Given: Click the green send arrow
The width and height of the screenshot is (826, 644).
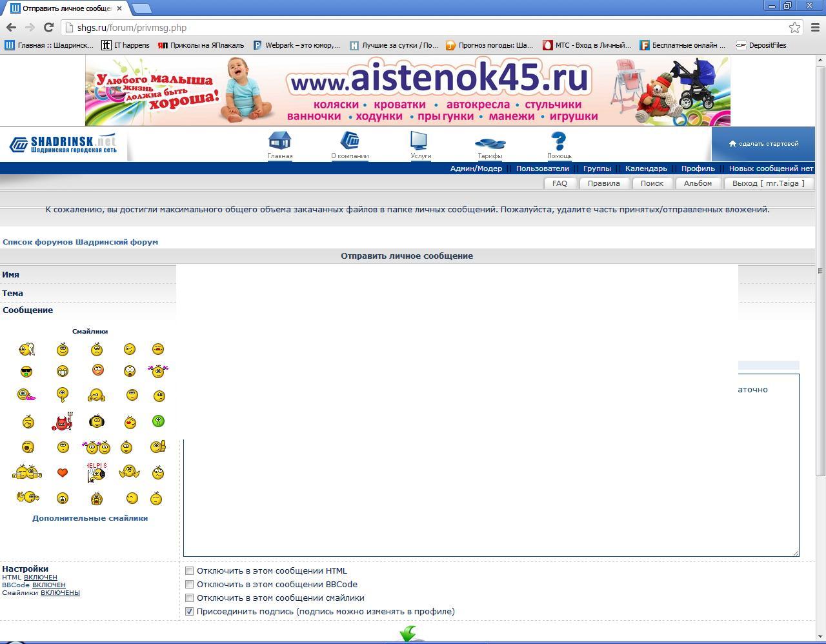Looking at the screenshot, I should coord(408,634).
